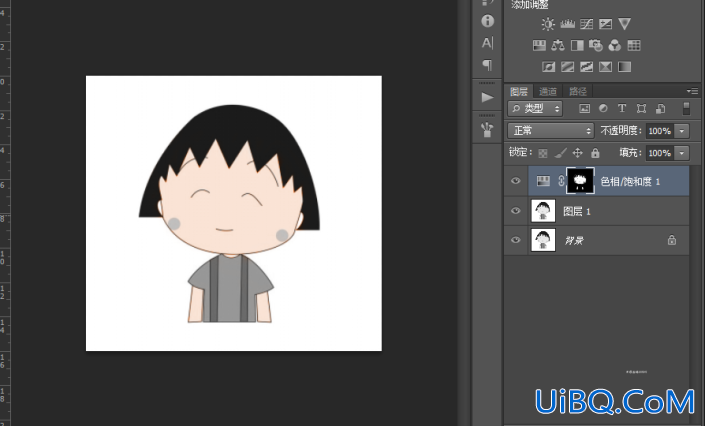Open the 正常 blend mode dropdown
705x426 pixels.
[551, 130]
